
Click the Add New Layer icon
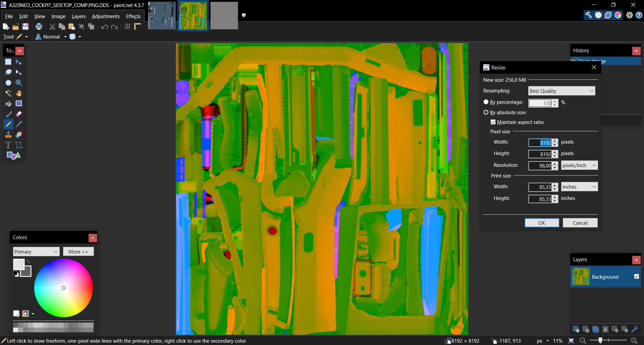tap(576, 330)
